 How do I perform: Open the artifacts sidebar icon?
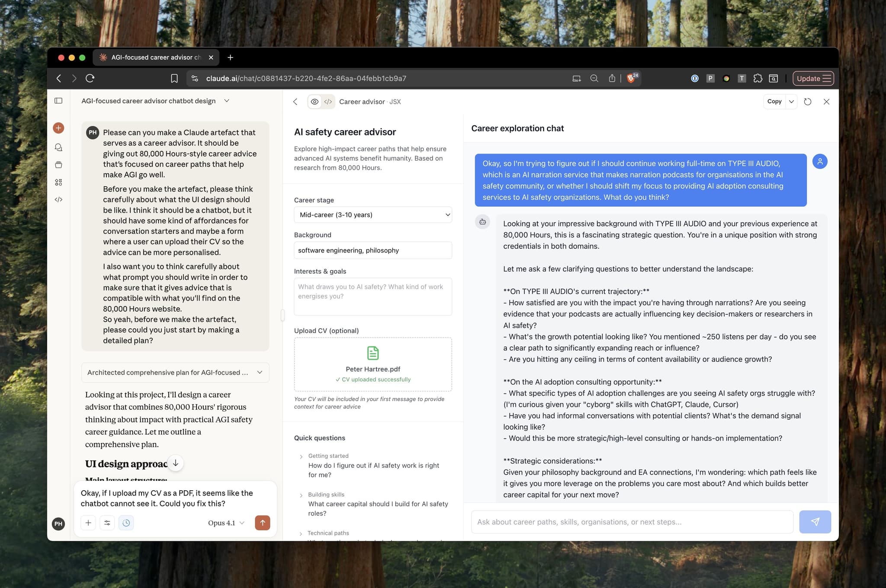point(58,182)
